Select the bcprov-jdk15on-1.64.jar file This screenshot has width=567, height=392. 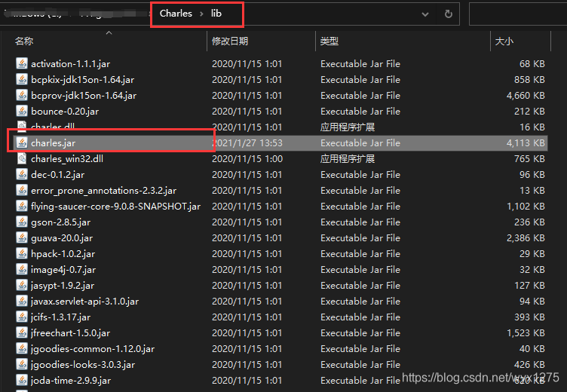click(x=280, y=96)
